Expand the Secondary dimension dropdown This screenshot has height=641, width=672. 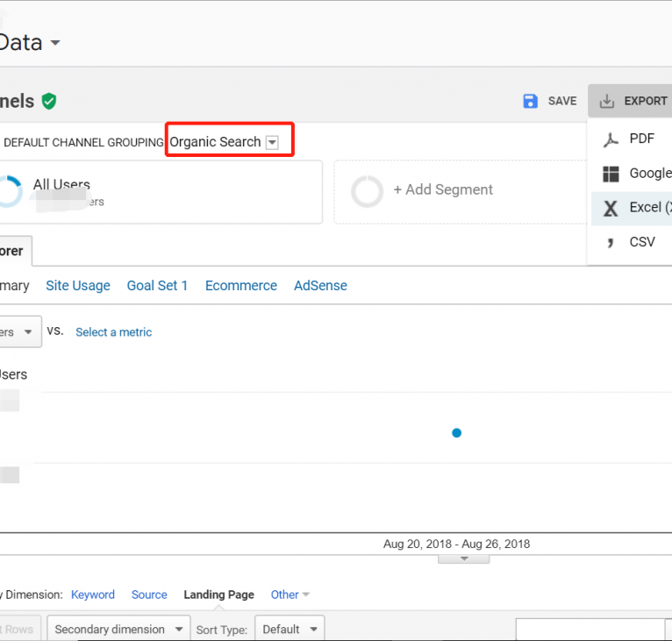[x=119, y=629]
